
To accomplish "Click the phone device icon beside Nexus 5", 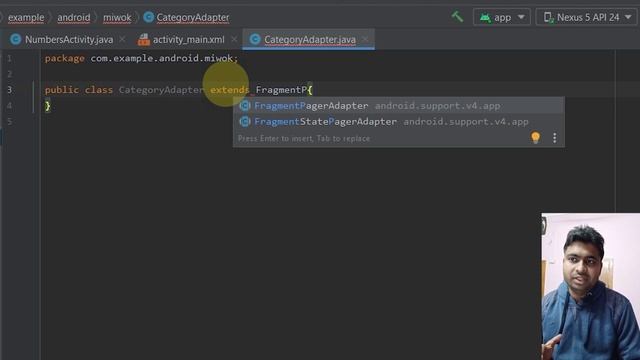I will [548, 18].
